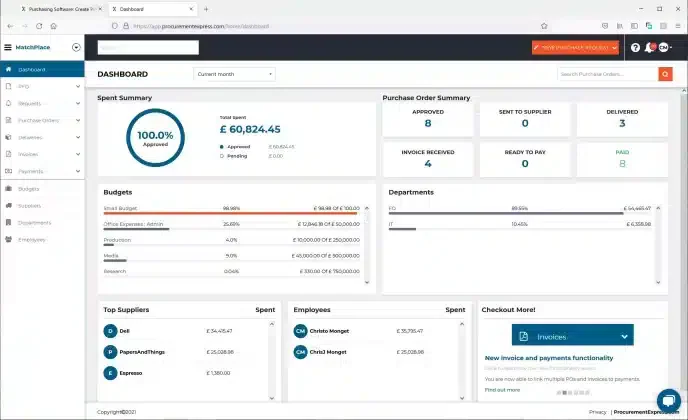Screen dimensions: 688x420
Task: Click the Dell supplier avatar
Action: point(110,331)
